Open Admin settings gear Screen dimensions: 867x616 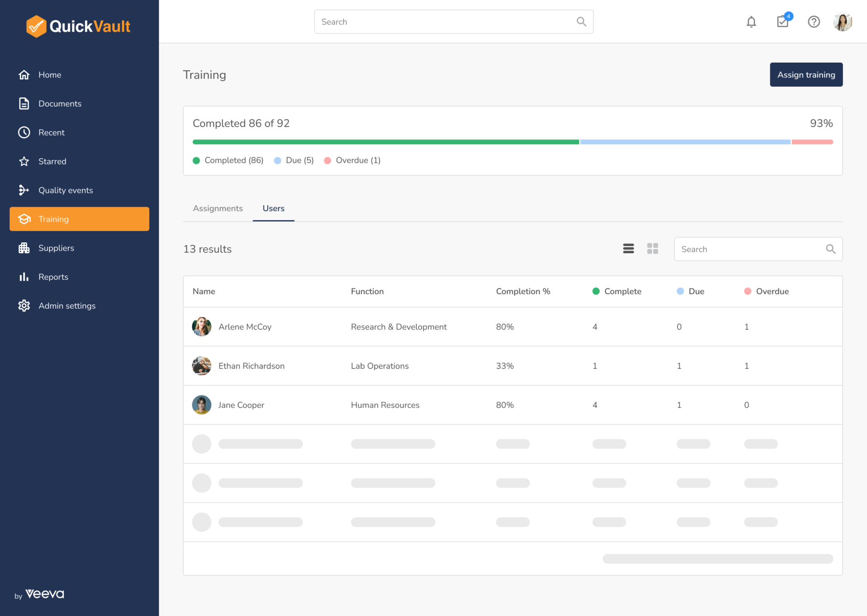(24, 306)
